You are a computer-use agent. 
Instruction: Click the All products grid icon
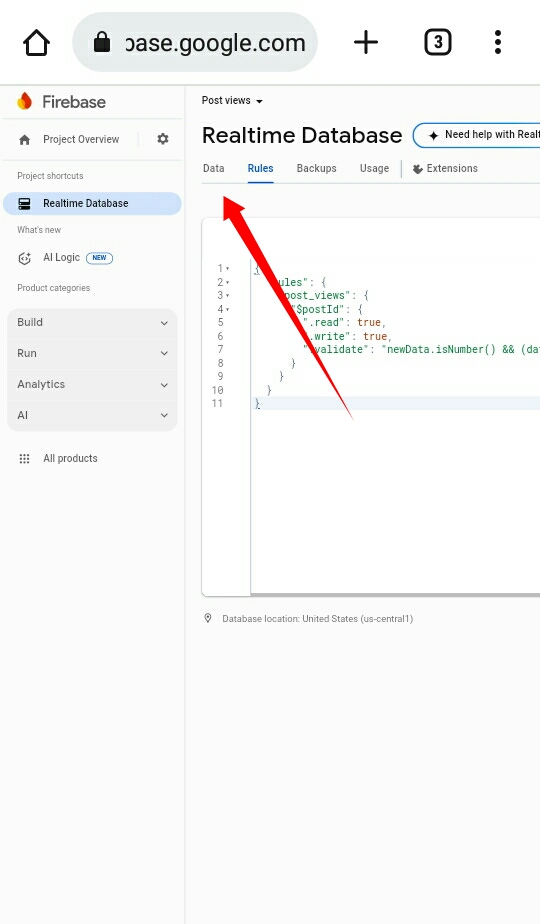click(x=24, y=458)
